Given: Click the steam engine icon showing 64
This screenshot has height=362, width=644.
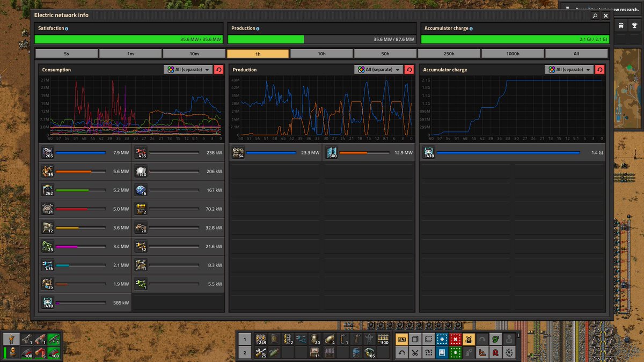Looking at the screenshot, I should coord(238,153).
